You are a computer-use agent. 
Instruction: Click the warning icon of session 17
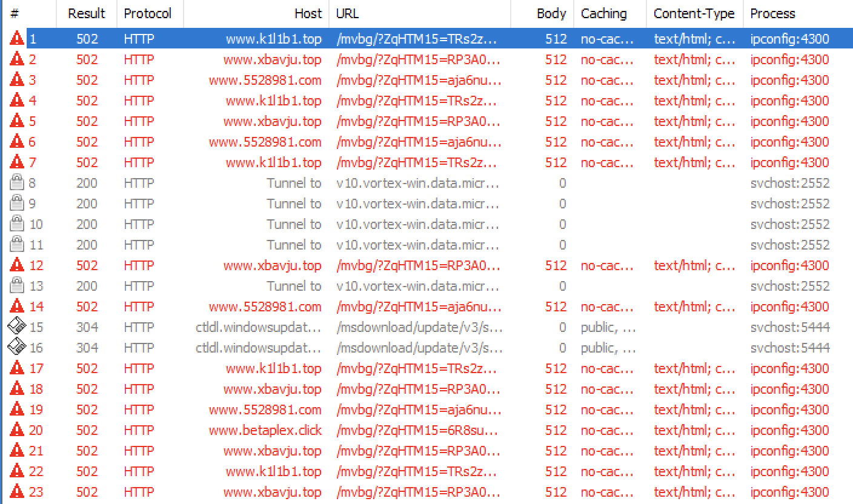tap(17, 368)
